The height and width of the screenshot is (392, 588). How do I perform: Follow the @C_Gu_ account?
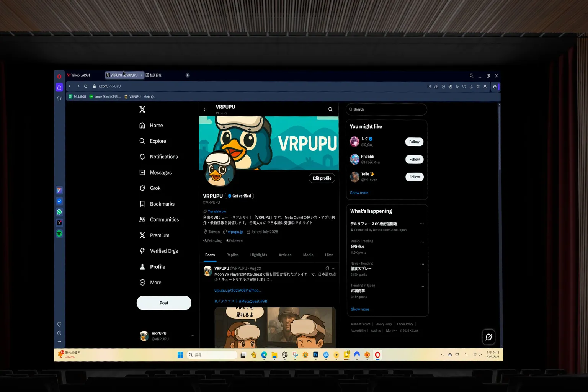click(414, 142)
